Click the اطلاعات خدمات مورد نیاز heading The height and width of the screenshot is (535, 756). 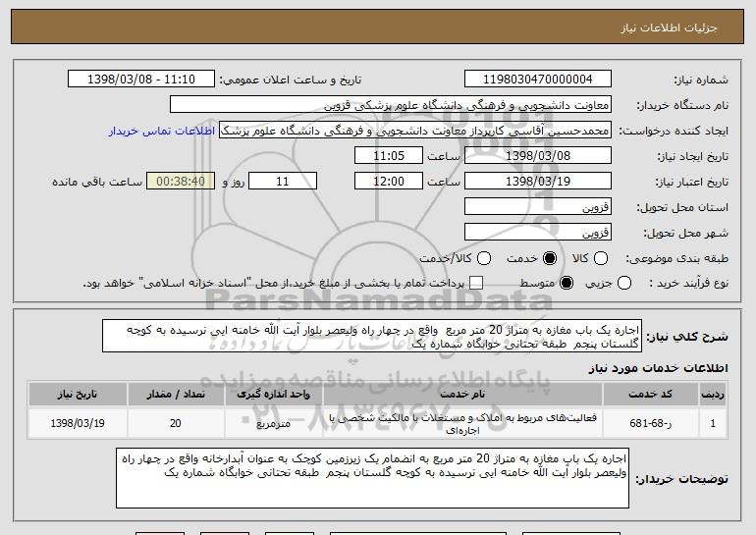pyautogui.click(x=658, y=368)
